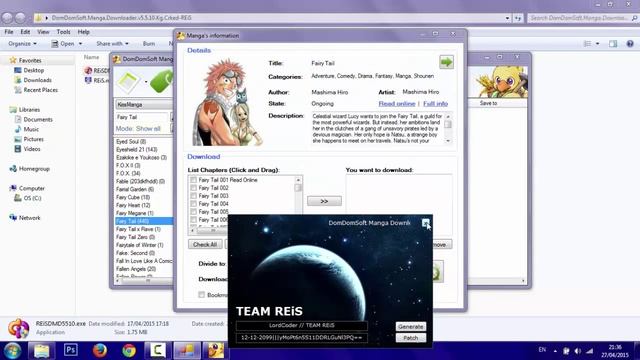
Task: Click the keygen serial key field
Action: pyautogui.click(x=302, y=338)
